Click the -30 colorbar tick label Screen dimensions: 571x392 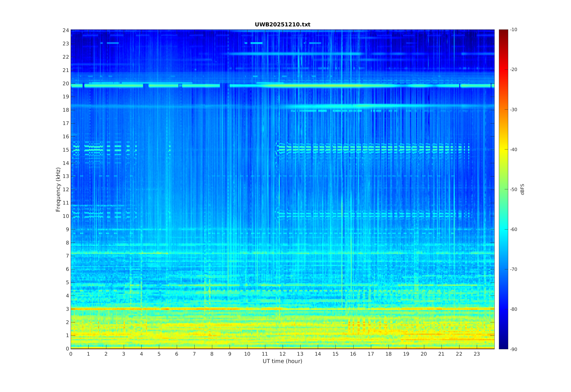point(513,110)
